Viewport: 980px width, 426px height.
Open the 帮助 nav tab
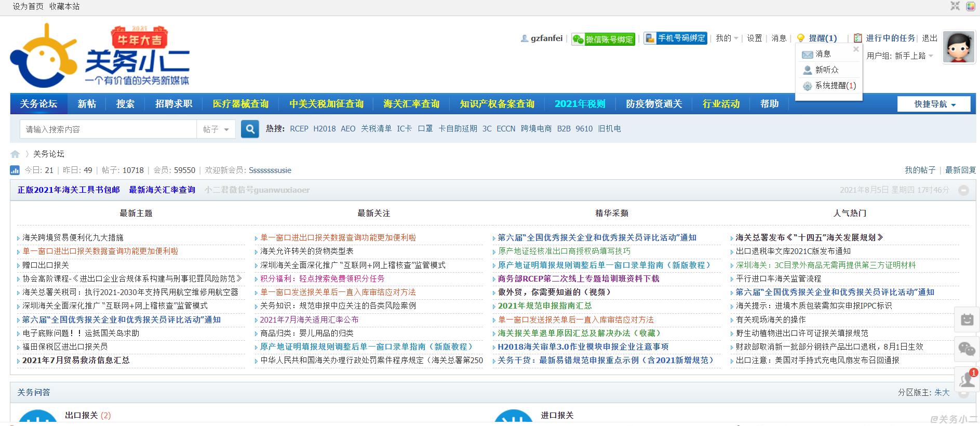[x=769, y=104]
